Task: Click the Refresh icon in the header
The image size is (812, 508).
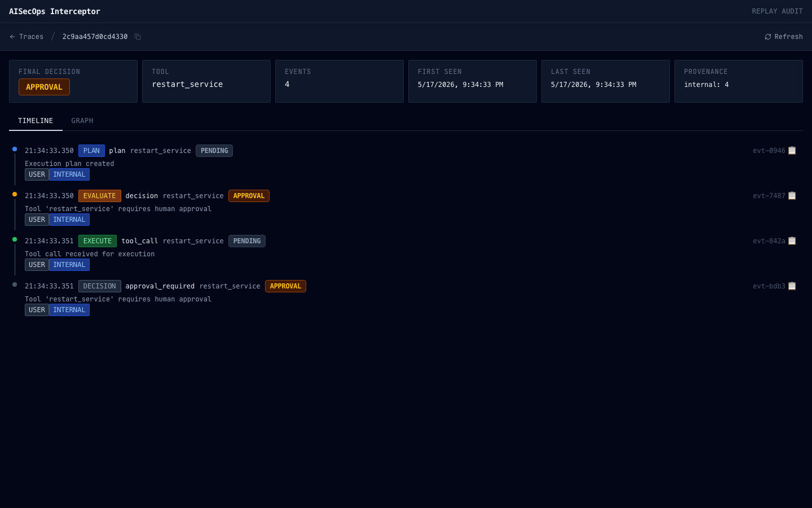Action: click(x=768, y=37)
